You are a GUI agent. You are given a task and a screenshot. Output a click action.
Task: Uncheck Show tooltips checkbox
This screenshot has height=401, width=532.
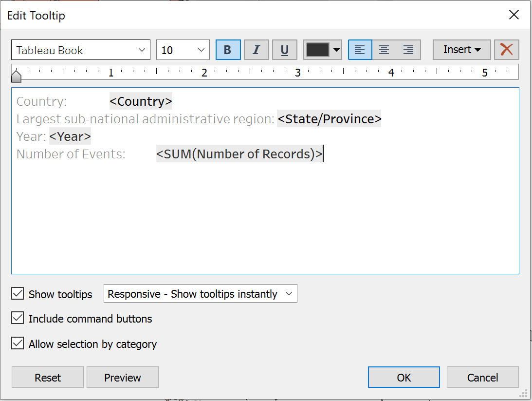(x=18, y=294)
